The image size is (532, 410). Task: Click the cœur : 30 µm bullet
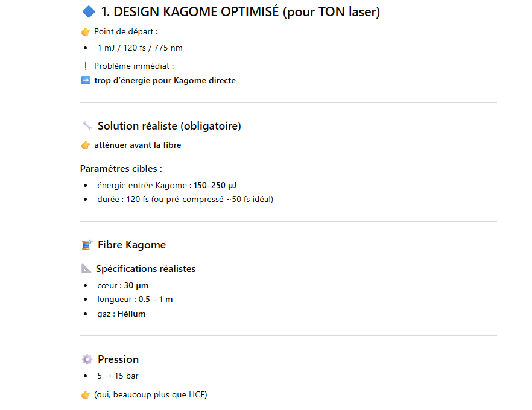pos(123,286)
